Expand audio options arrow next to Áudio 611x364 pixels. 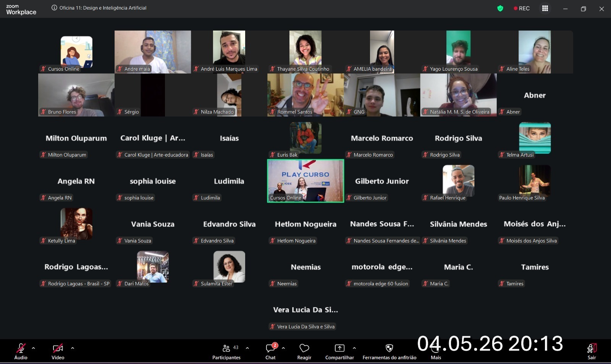click(34, 348)
